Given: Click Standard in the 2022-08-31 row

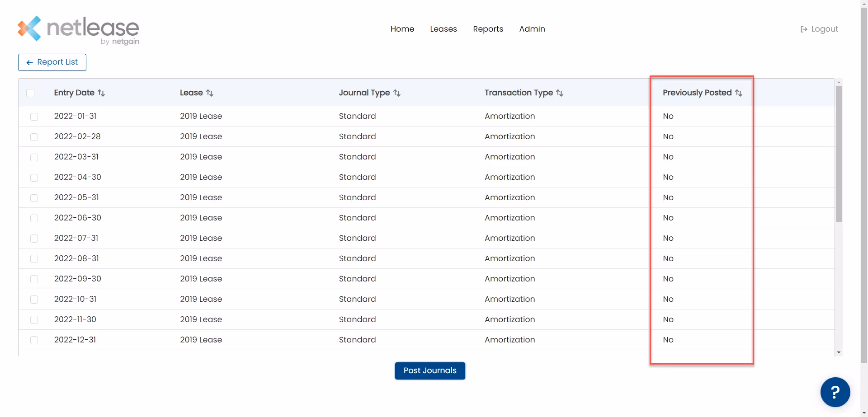Looking at the screenshot, I should [357, 258].
